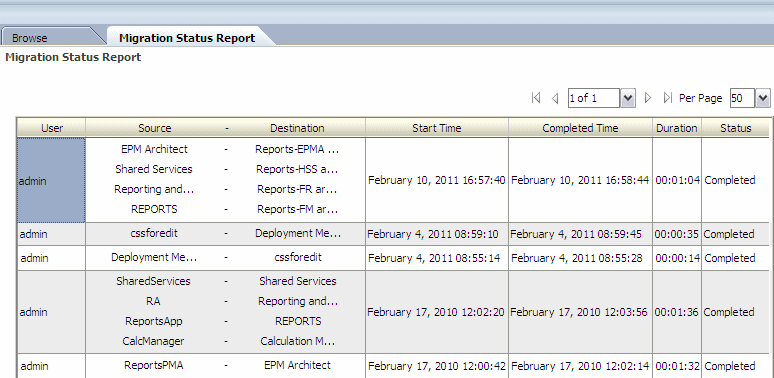Jump to last page arrow icon

point(667,98)
